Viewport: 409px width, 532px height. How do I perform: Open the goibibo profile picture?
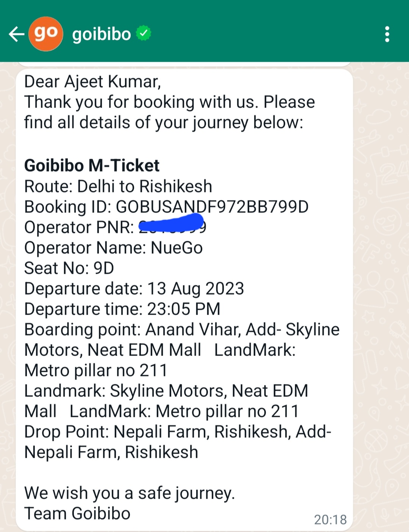point(46,34)
